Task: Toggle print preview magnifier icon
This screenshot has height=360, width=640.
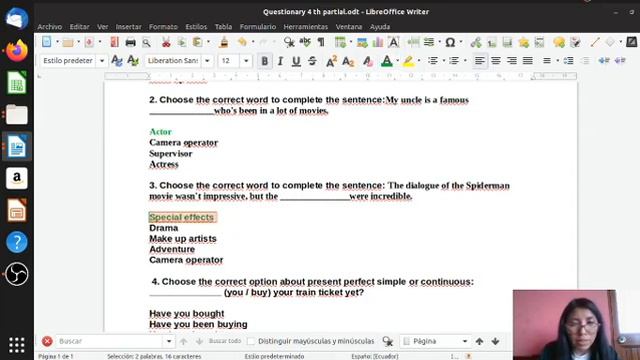Action: (146, 42)
